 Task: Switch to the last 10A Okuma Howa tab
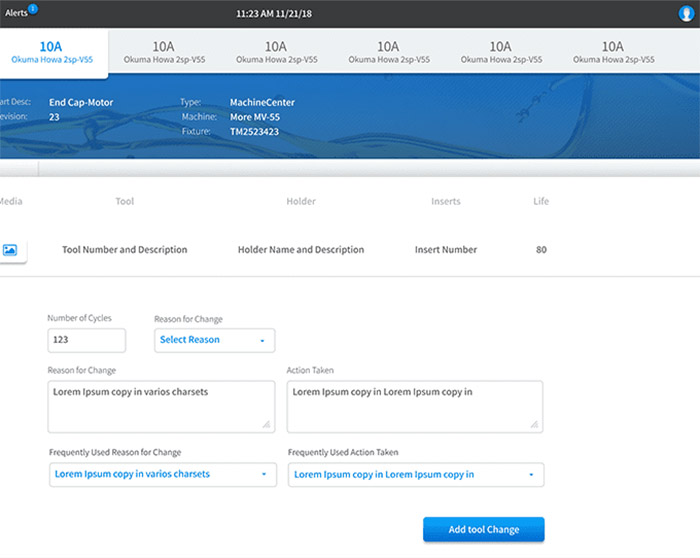612,52
